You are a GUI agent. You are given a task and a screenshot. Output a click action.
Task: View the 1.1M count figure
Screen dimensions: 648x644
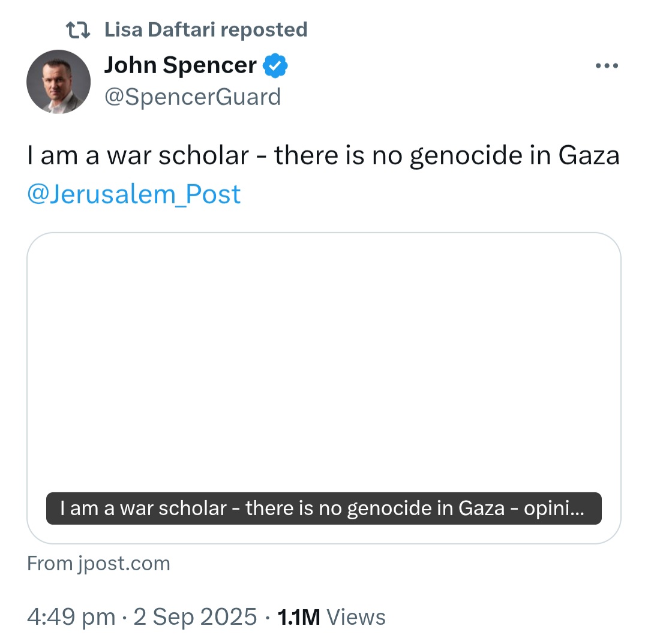(299, 618)
